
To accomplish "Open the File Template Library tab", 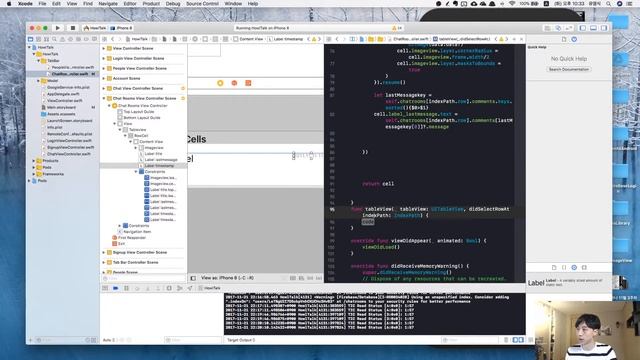I will [x=554, y=267].
